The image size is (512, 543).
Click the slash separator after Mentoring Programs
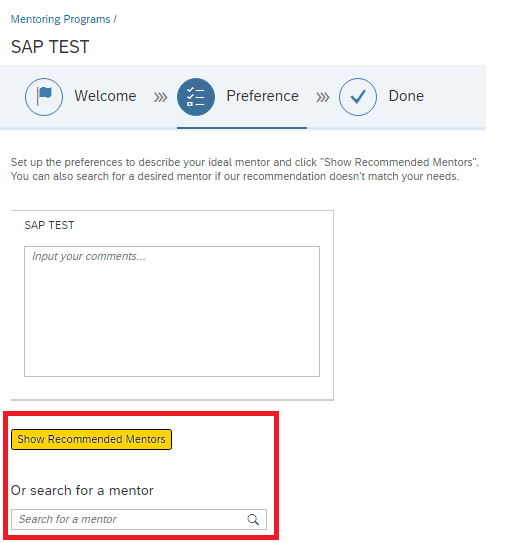pos(115,19)
